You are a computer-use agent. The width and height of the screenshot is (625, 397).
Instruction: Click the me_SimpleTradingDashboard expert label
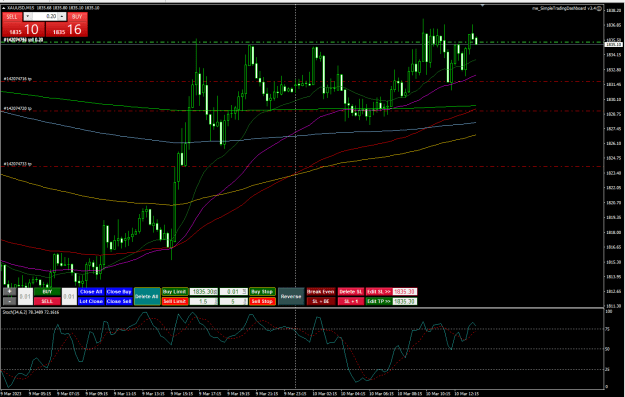tap(564, 8)
